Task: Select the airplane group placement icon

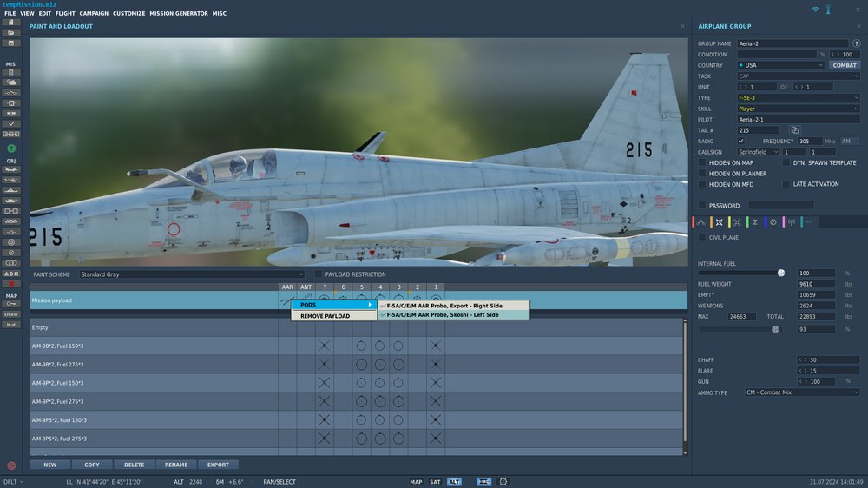Action: pos(10,169)
